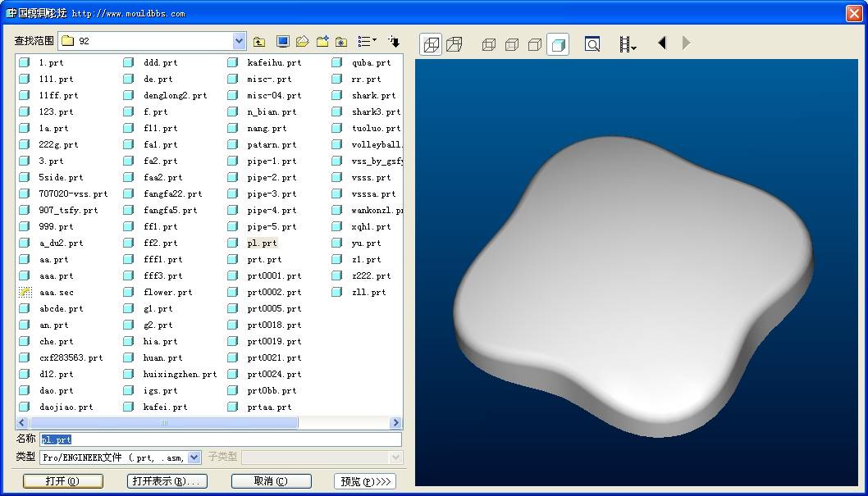This screenshot has height=496, width=868.
Task: Select file fangfa22.prt
Action: click(x=173, y=194)
